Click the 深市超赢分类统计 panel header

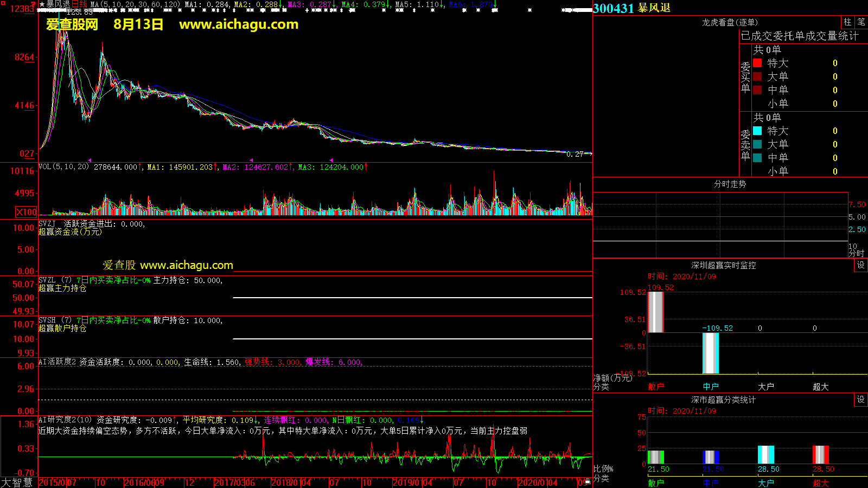pos(724,400)
